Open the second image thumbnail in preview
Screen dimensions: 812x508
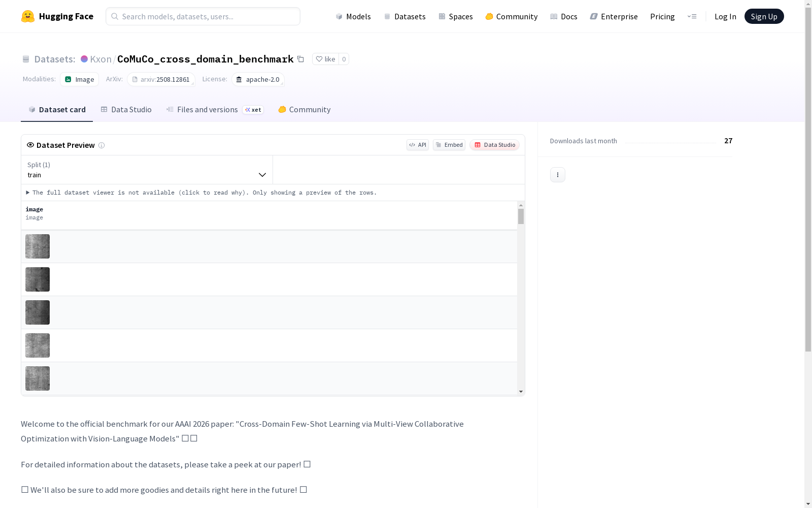tap(38, 279)
